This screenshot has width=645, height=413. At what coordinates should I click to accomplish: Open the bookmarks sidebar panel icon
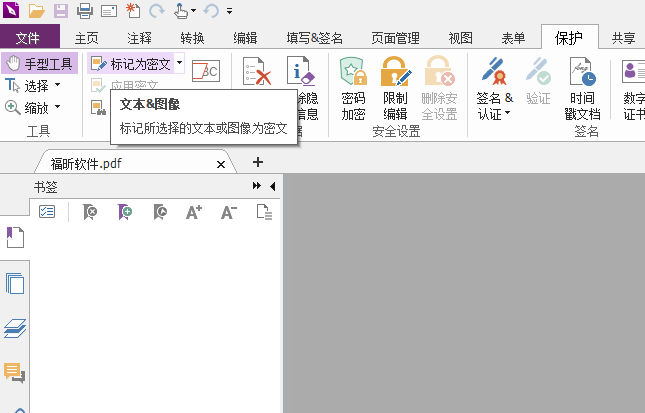point(15,237)
